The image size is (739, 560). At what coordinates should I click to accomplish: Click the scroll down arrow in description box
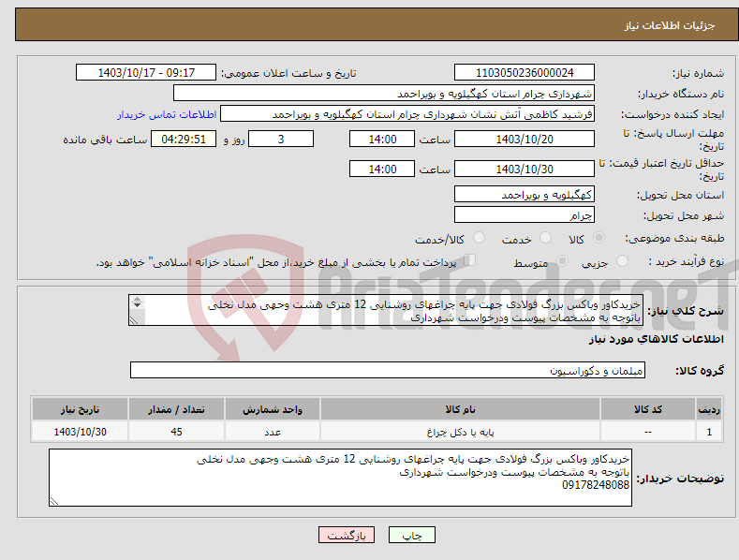tap(137, 305)
